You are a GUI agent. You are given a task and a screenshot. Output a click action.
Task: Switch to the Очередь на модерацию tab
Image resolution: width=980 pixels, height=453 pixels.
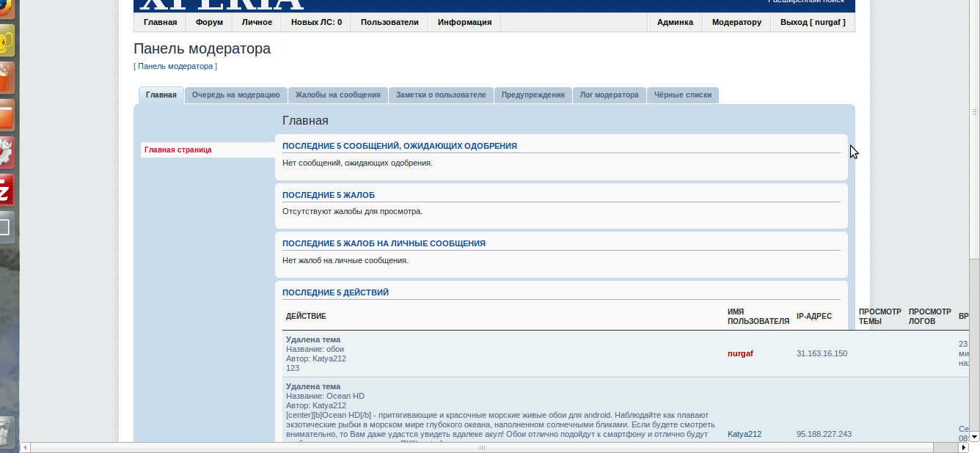235,95
